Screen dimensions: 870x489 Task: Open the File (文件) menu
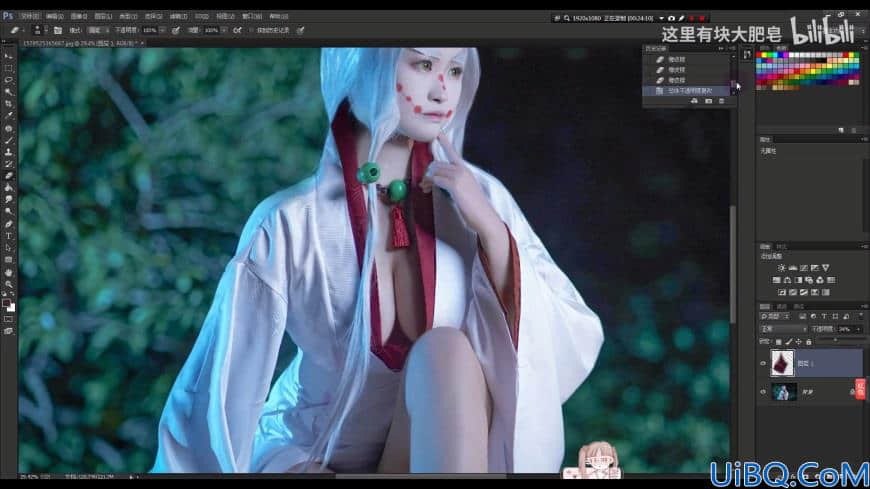(29, 16)
